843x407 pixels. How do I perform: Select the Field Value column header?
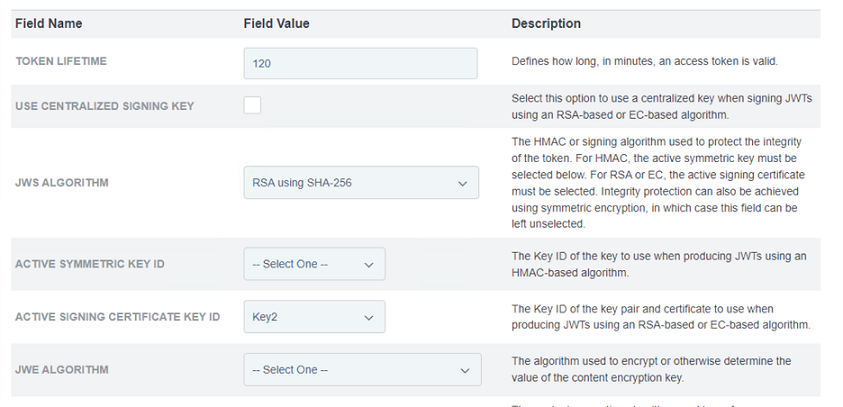click(276, 24)
